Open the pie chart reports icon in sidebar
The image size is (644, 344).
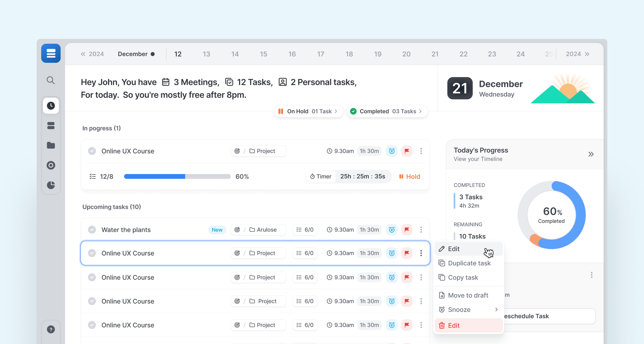[x=51, y=185]
